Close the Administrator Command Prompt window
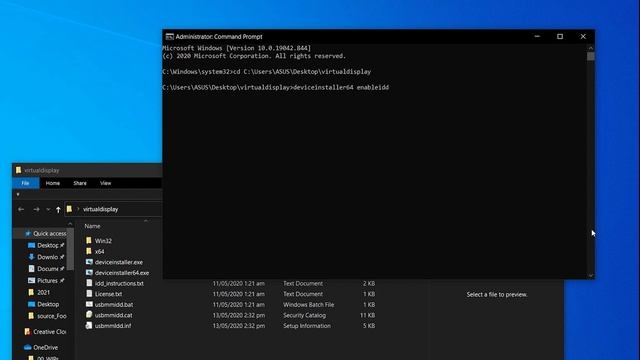 pyautogui.click(x=583, y=36)
